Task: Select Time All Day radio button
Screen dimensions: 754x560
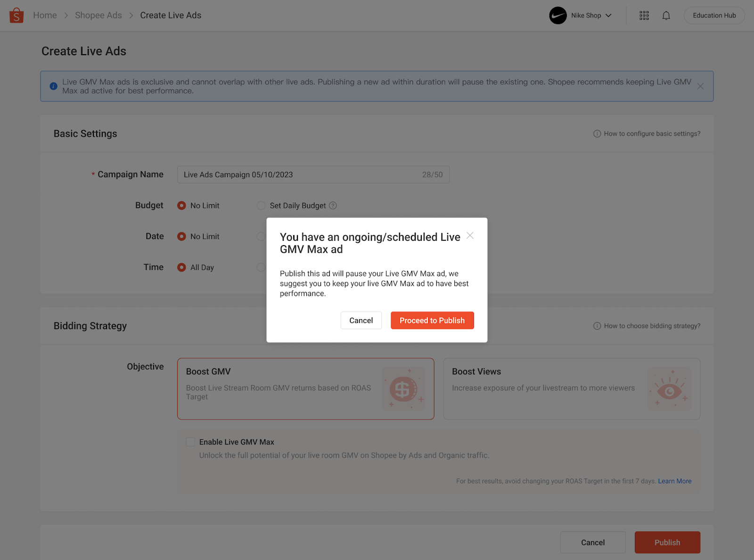Action: click(181, 267)
